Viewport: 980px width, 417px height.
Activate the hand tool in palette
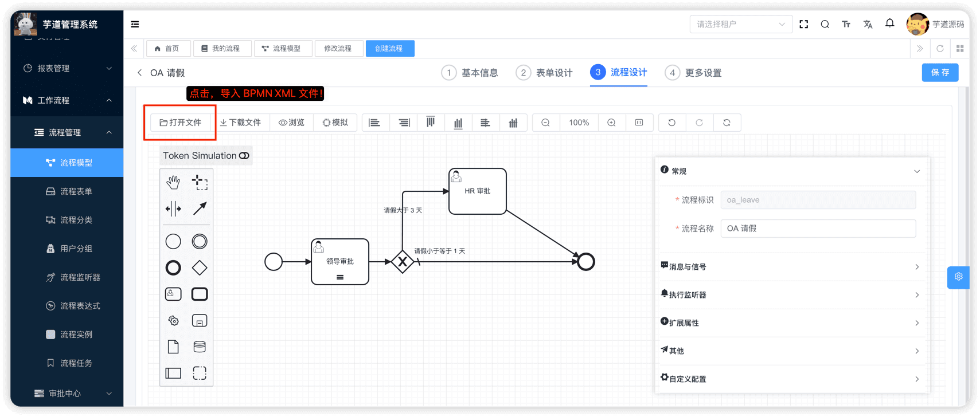tap(173, 183)
